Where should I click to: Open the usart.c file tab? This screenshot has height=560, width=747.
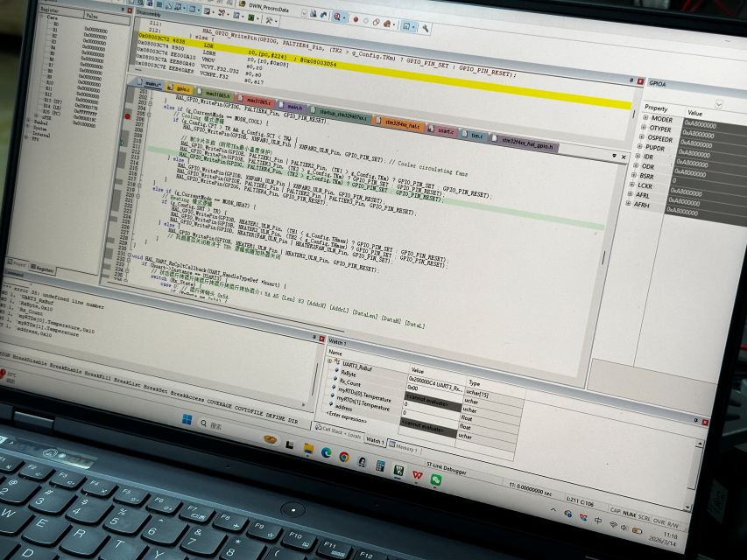pyautogui.click(x=445, y=130)
